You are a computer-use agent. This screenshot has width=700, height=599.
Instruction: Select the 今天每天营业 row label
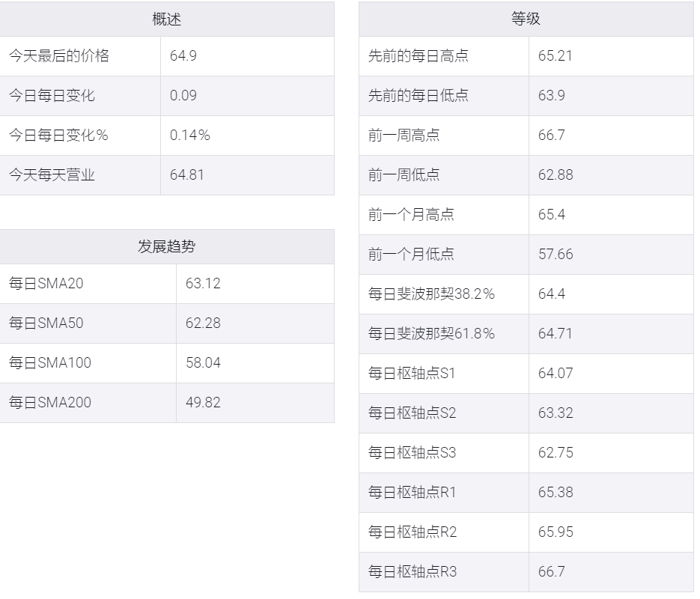(52, 175)
